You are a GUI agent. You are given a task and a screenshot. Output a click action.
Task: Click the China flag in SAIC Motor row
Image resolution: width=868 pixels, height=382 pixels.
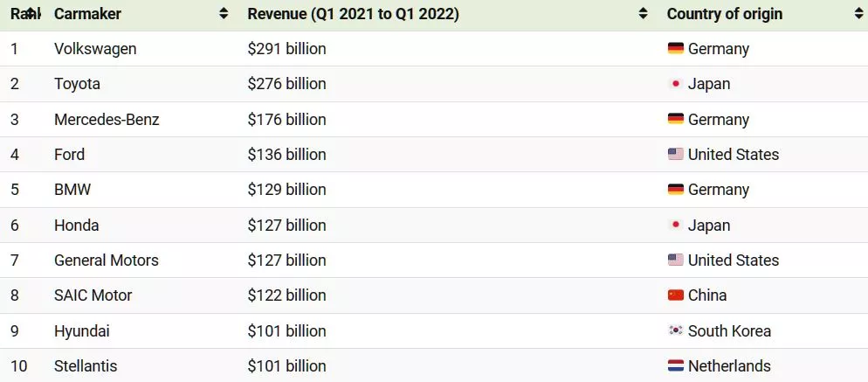click(x=675, y=295)
